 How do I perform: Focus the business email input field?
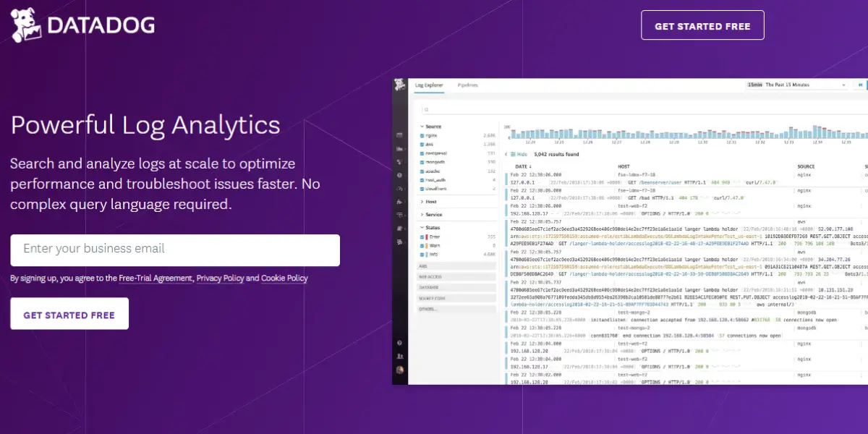tap(175, 250)
